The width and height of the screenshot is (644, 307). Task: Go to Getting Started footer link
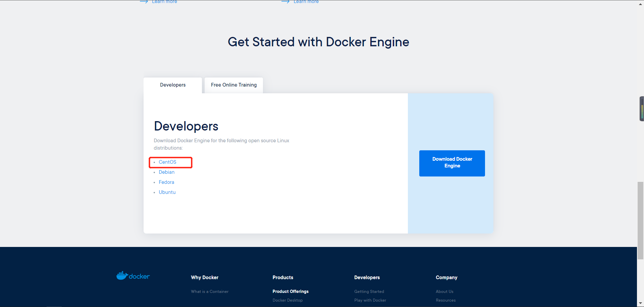369,292
